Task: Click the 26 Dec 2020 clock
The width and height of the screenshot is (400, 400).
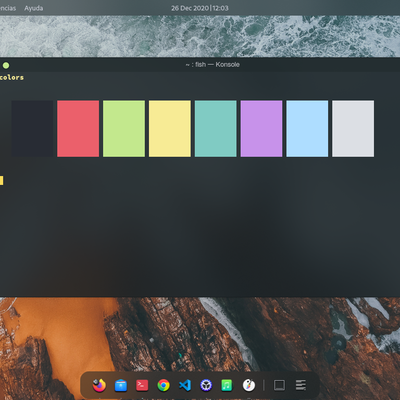Action: pos(200,8)
